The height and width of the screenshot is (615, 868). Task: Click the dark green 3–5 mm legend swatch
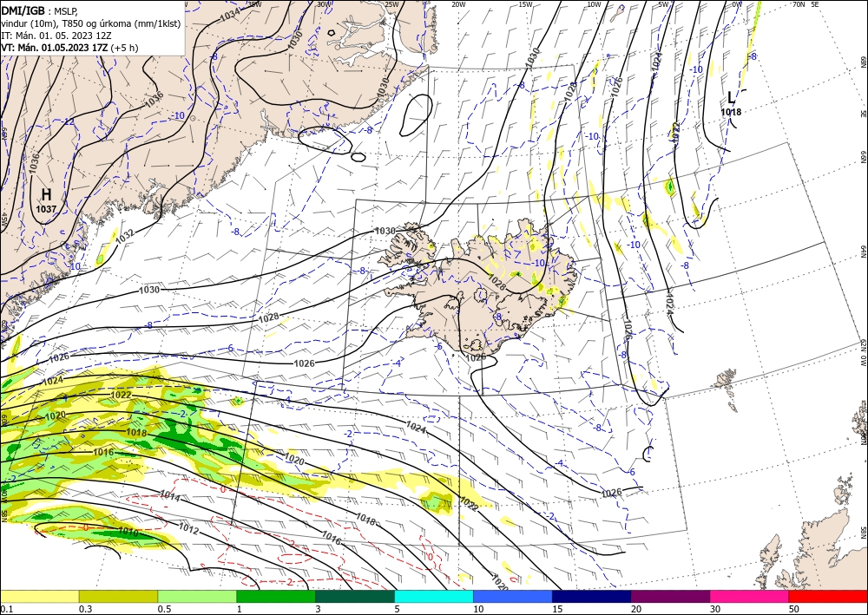(355, 596)
